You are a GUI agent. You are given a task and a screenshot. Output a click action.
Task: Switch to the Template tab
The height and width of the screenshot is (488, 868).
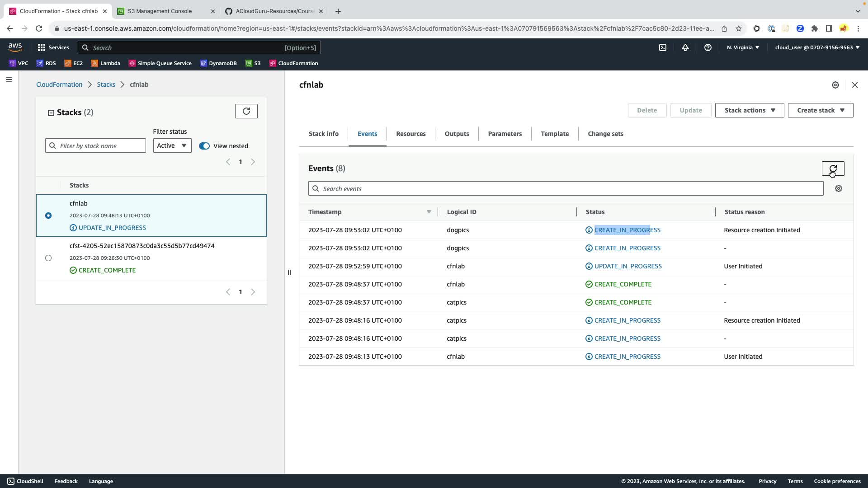pyautogui.click(x=554, y=134)
